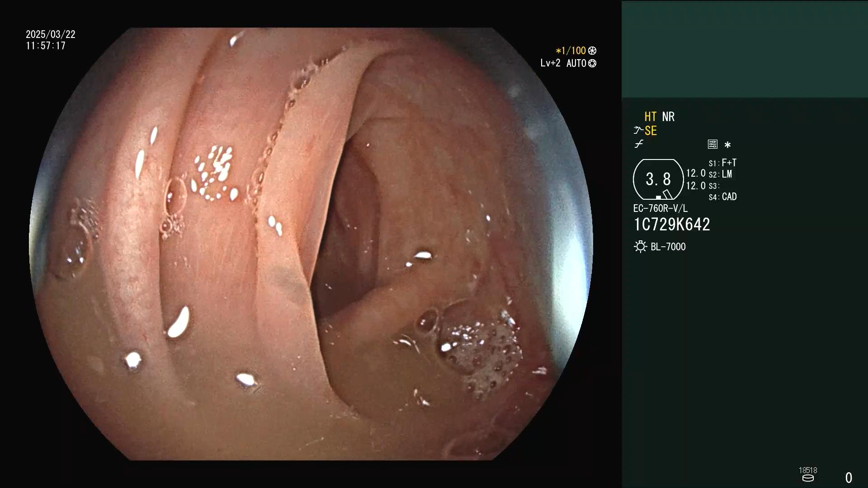This screenshot has width=868, height=488.
Task: Click the S2: LM switch assignment
Action: (x=720, y=174)
